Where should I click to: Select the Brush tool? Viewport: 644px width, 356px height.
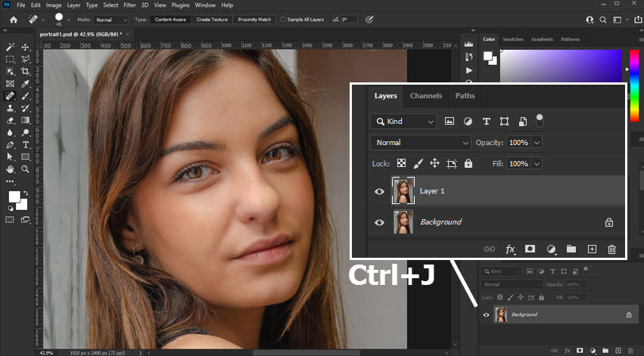click(x=26, y=96)
